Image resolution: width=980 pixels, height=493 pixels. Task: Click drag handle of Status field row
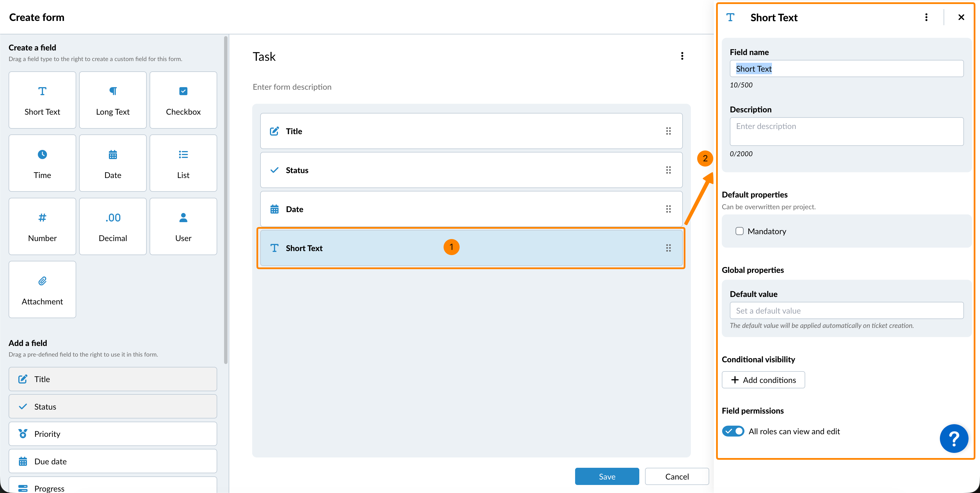coord(668,170)
